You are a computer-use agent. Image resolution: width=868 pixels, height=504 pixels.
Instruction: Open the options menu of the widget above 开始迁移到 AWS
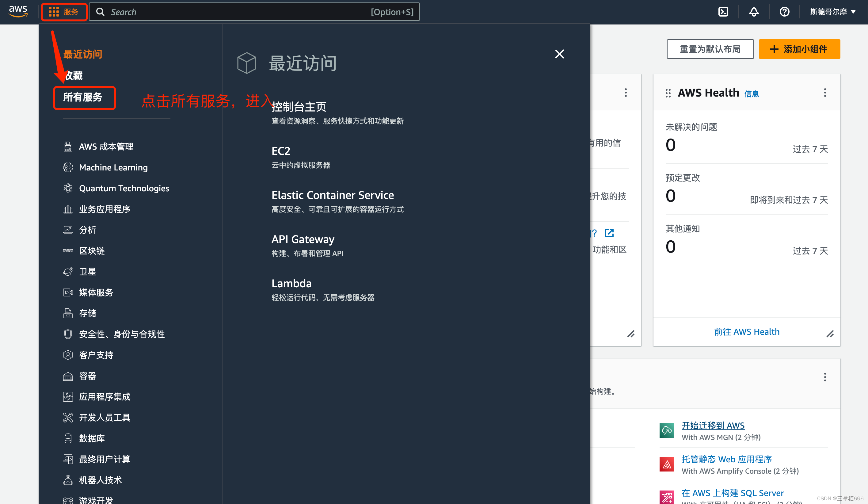click(x=824, y=377)
